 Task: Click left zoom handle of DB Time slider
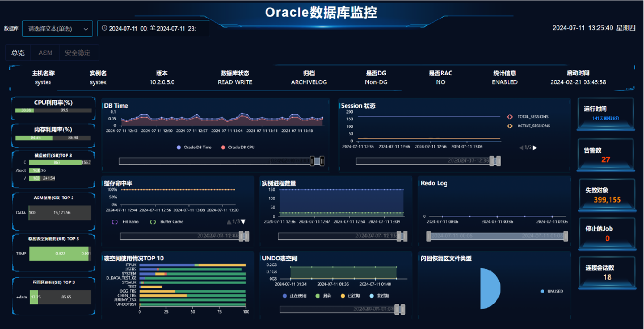coord(313,161)
